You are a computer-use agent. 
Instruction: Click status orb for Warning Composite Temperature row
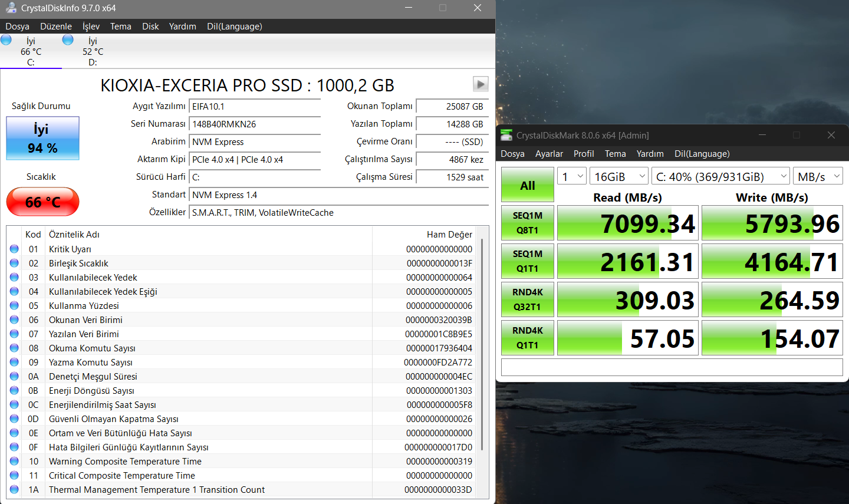pos(14,461)
